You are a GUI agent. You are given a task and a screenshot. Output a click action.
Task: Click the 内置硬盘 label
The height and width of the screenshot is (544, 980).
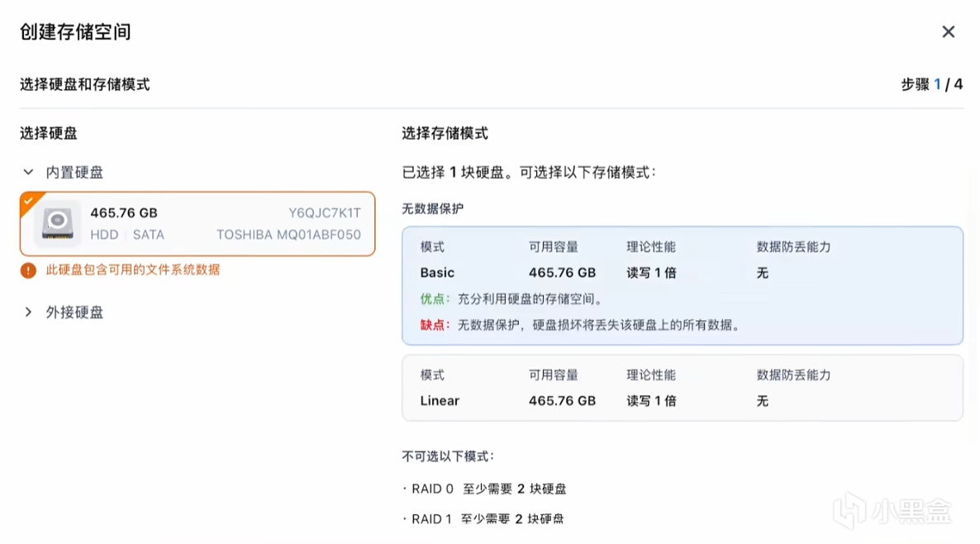[74, 173]
